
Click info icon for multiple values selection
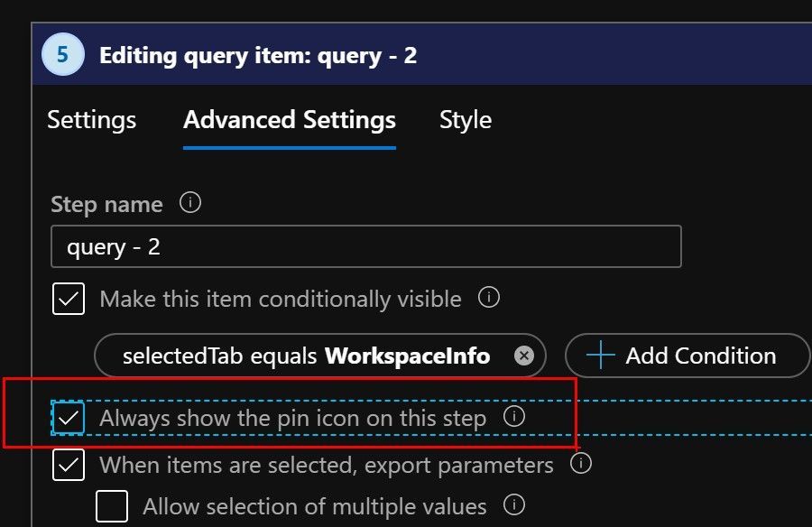click(x=514, y=504)
